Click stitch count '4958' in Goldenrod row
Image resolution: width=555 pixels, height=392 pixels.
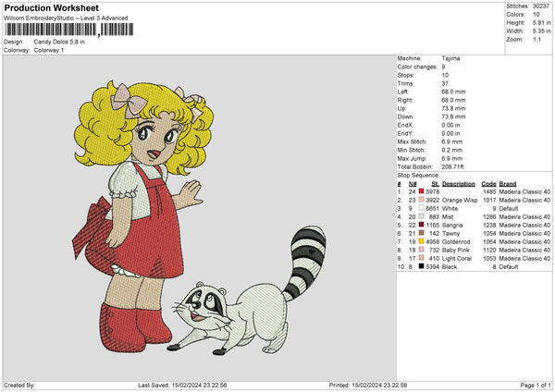pos(433,241)
